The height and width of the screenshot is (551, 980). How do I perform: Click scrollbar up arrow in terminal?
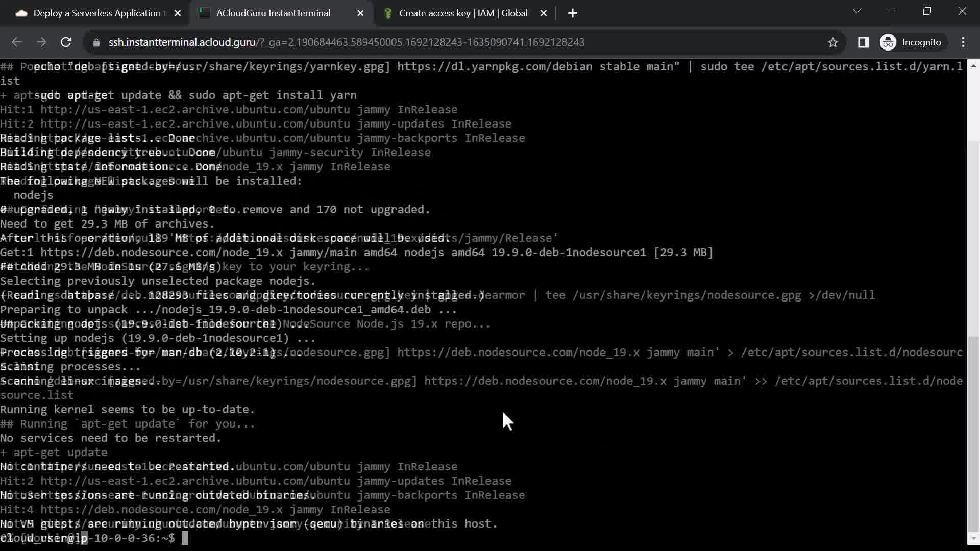click(x=973, y=66)
